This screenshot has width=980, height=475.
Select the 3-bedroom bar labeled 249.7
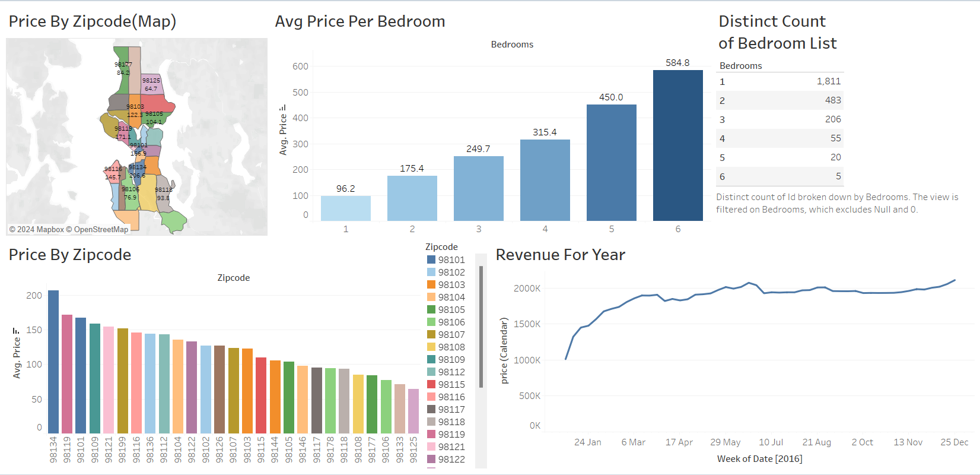(x=479, y=189)
